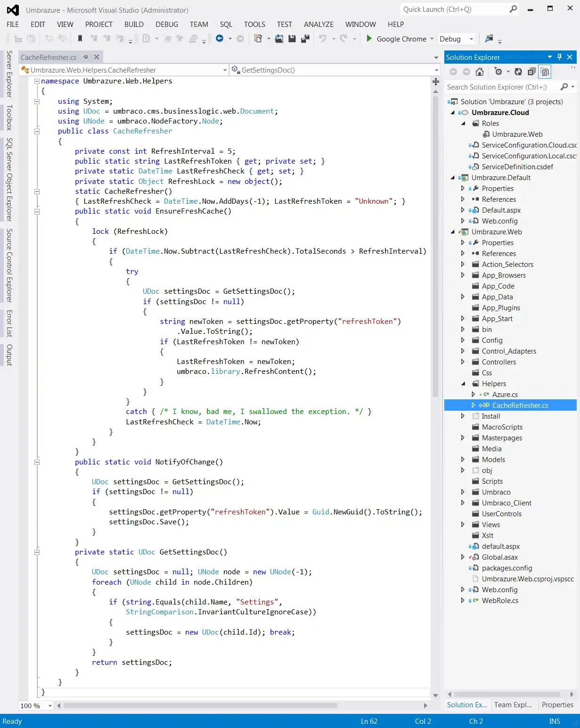Save the current file with the single-disk icon
This screenshot has width=580, height=728.
[x=292, y=39]
